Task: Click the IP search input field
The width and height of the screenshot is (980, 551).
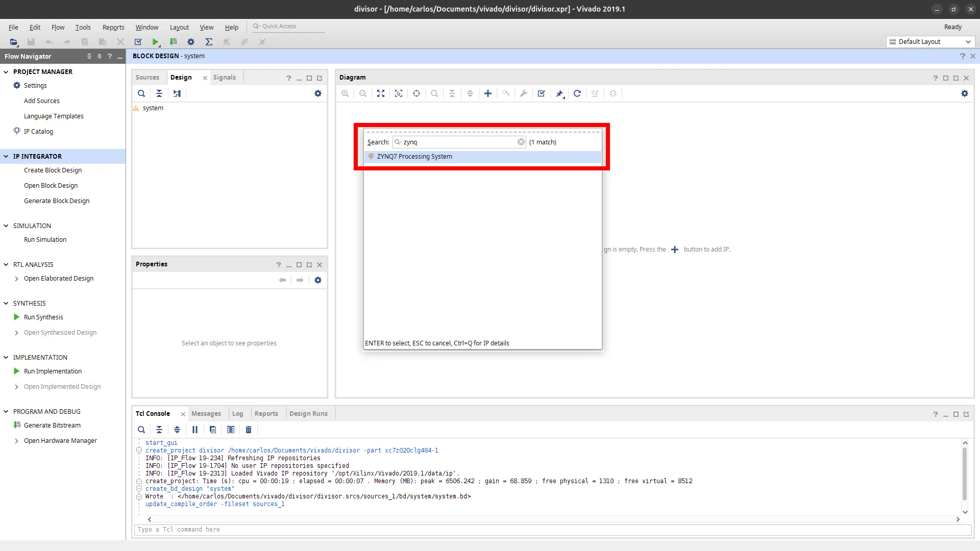Action: pyautogui.click(x=459, y=142)
